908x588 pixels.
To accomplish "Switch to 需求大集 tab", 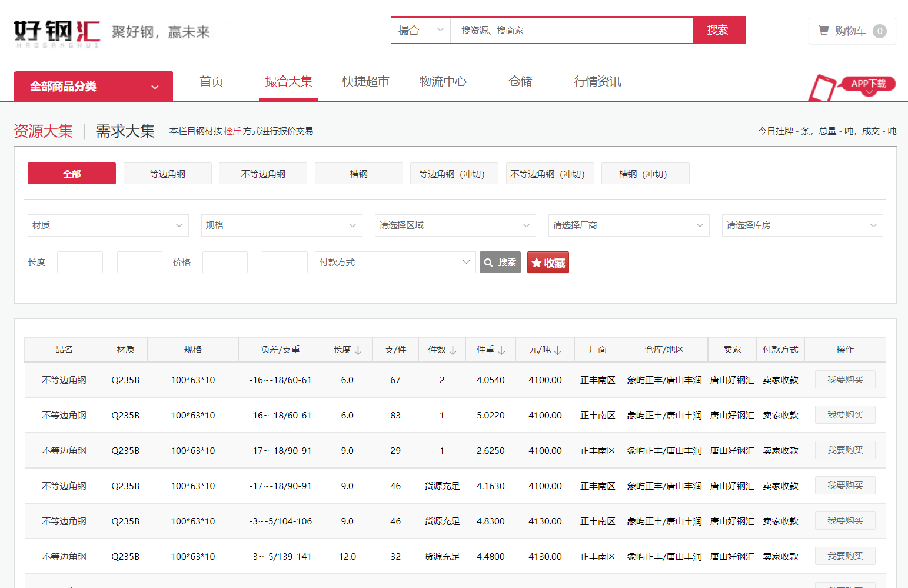I will pyautogui.click(x=125, y=131).
